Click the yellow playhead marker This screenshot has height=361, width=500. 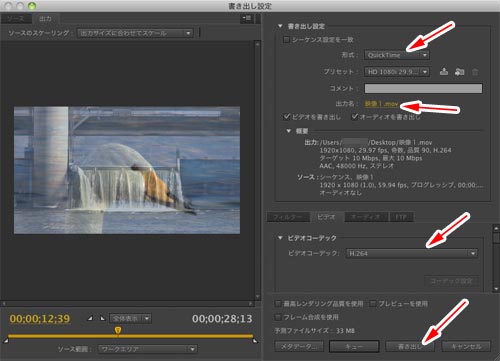point(118,330)
